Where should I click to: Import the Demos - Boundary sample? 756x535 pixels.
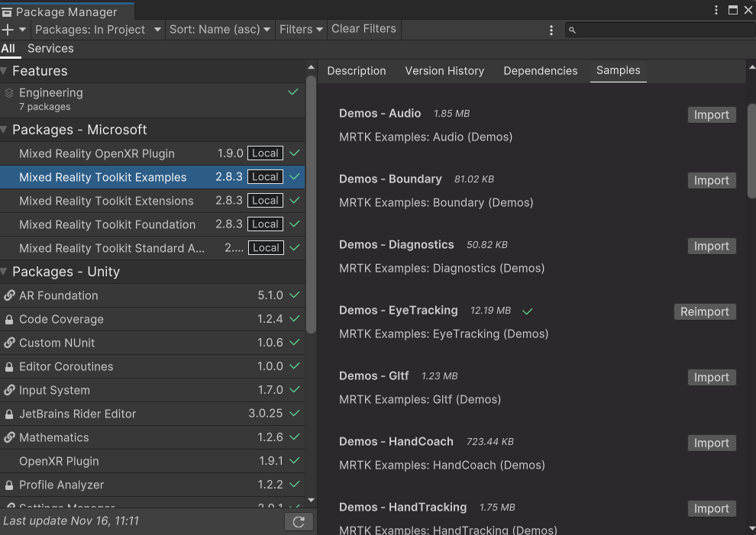[x=711, y=180]
